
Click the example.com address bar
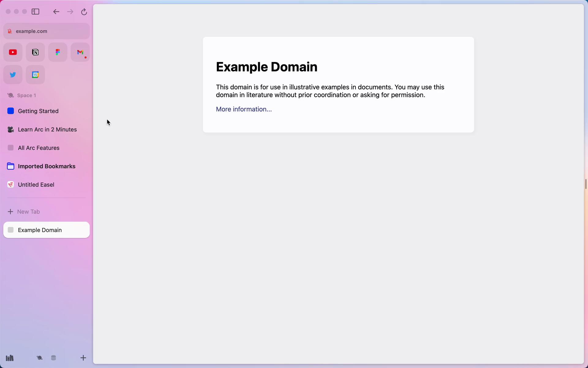click(46, 31)
